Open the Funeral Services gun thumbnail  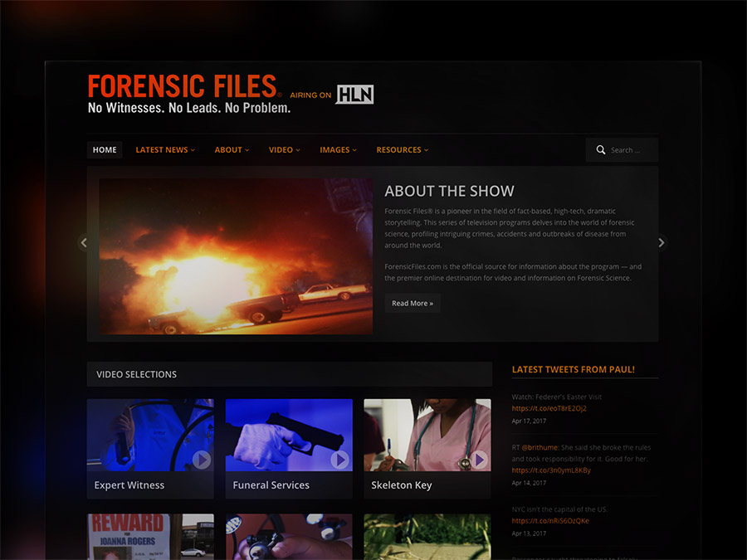click(x=289, y=435)
